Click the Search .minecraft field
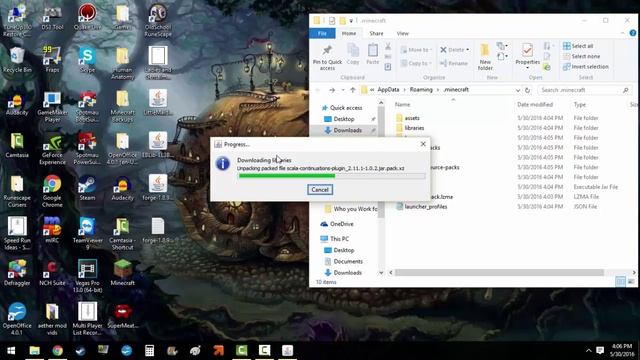This screenshot has height=360, width=640. (x=584, y=90)
